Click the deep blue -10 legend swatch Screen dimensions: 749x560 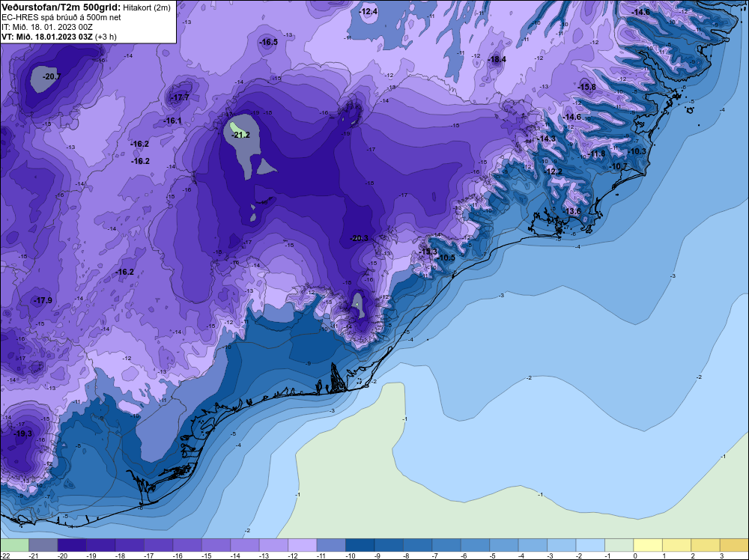[360, 545]
